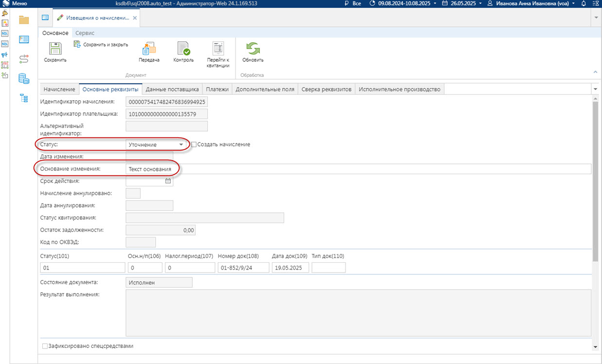The image size is (602, 364).
Task: Click the Основание изменения text field
Action: point(358,169)
